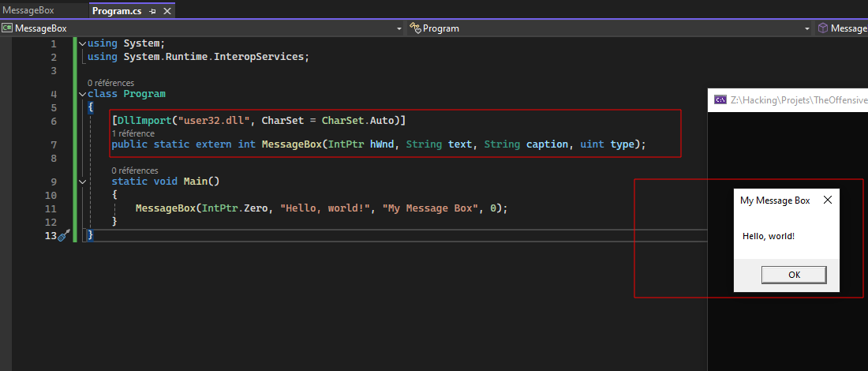
Task: Collapse the Main method chevron
Action: (83, 182)
